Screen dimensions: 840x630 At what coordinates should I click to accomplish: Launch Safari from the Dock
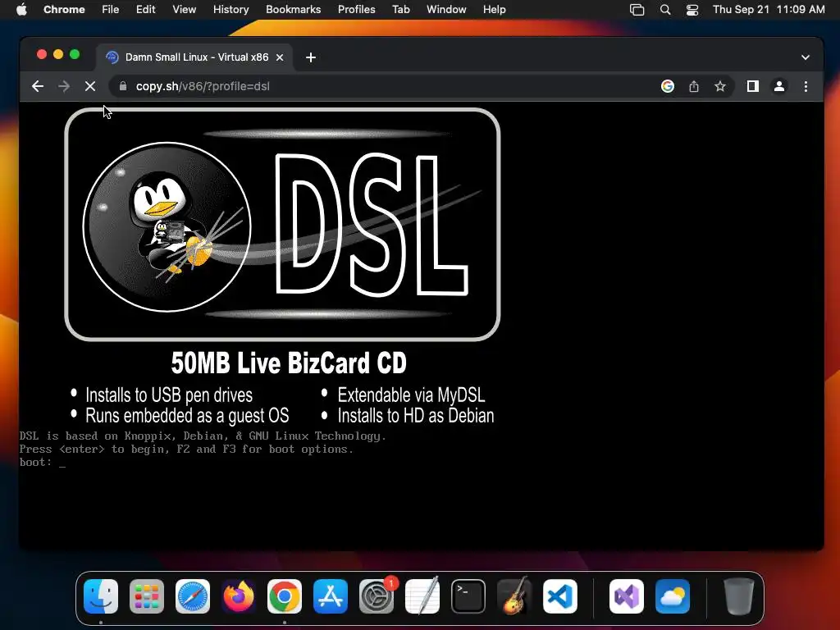coord(192,596)
